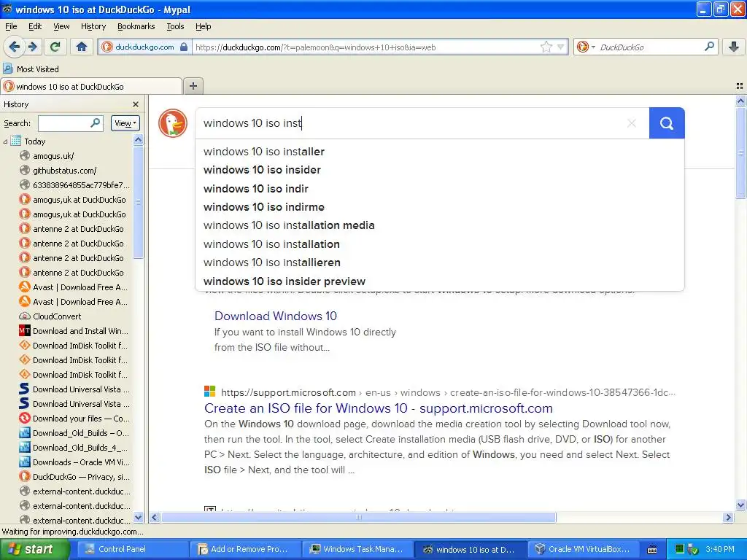Reload the current page

55,47
